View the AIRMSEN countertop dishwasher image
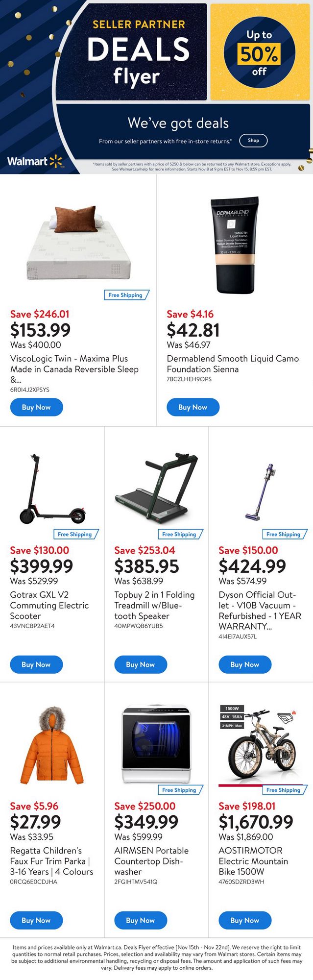The width and height of the screenshot is (313, 980). (x=156, y=744)
